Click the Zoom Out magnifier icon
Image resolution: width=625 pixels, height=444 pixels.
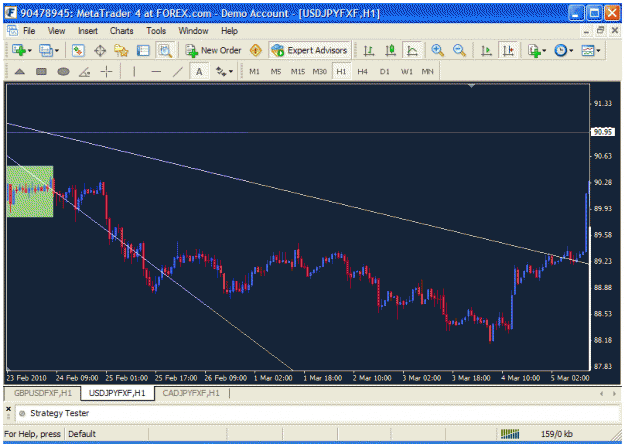click(459, 51)
